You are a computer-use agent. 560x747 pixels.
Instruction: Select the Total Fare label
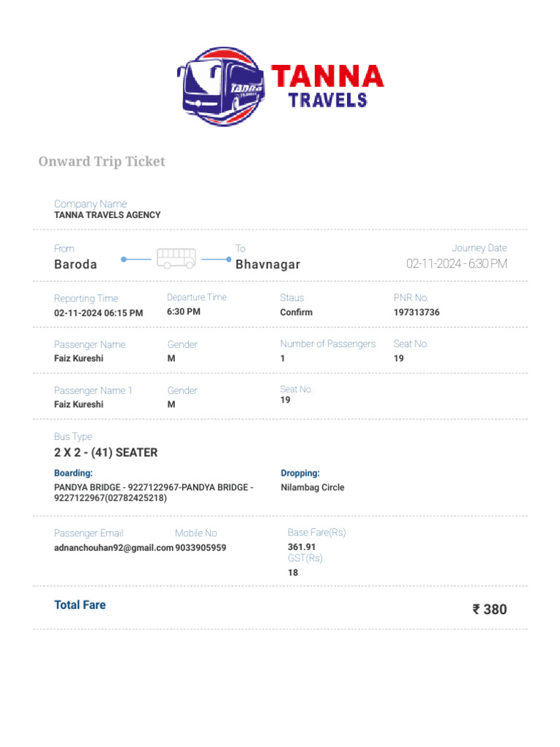click(x=80, y=605)
